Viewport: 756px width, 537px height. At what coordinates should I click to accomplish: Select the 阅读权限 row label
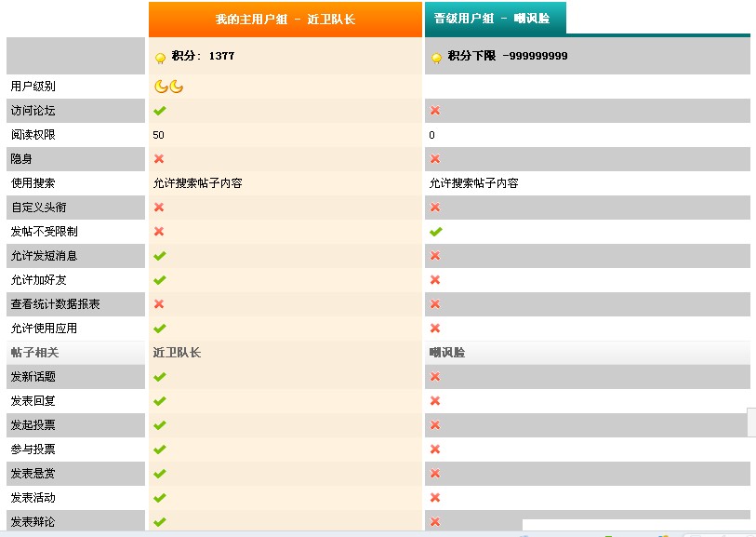pos(33,135)
